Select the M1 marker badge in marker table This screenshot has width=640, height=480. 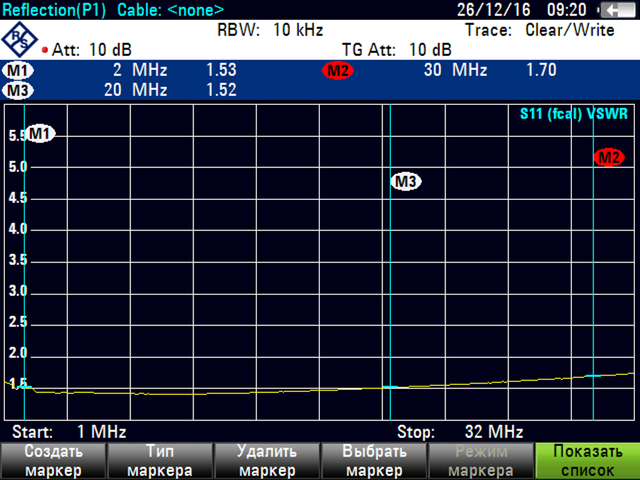pyautogui.click(x=18, y=71)
